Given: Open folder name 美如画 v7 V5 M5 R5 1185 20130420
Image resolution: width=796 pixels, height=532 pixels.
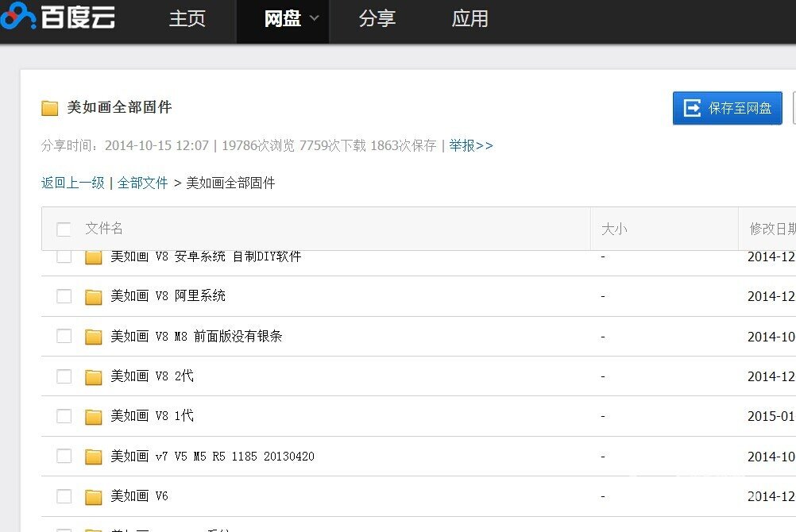Looking at the screenshot, I should click(x=213, y=456).
